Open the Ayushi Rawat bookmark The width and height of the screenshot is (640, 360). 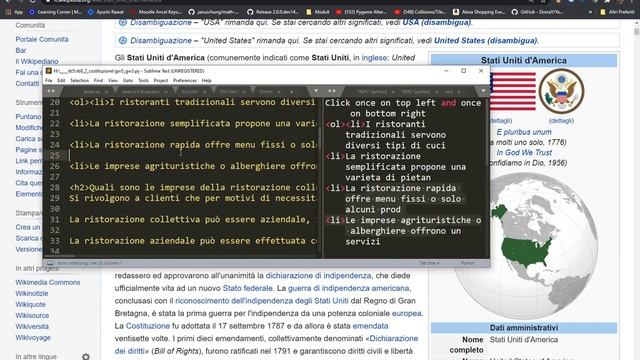pyautogui.click(x=106, y=12)
